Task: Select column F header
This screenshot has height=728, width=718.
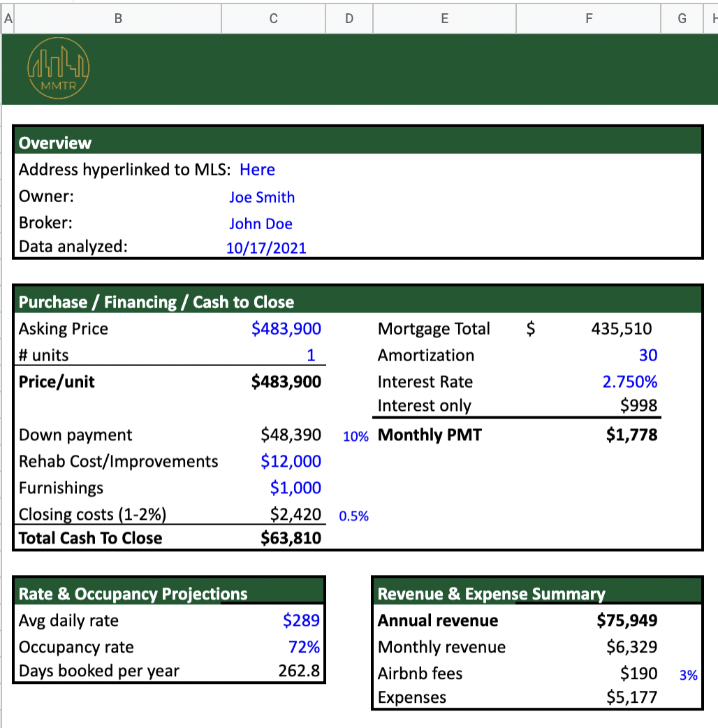Action: click(588, 19)
